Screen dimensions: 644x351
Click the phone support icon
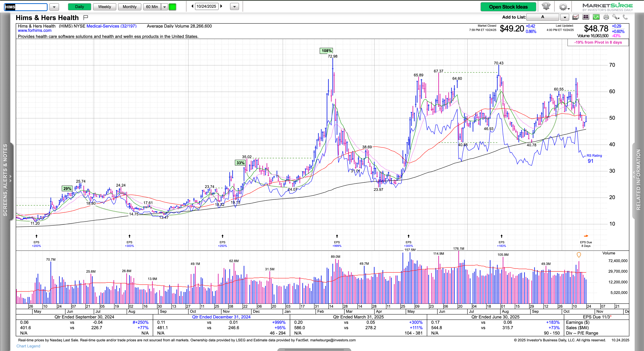coord(625,17)
